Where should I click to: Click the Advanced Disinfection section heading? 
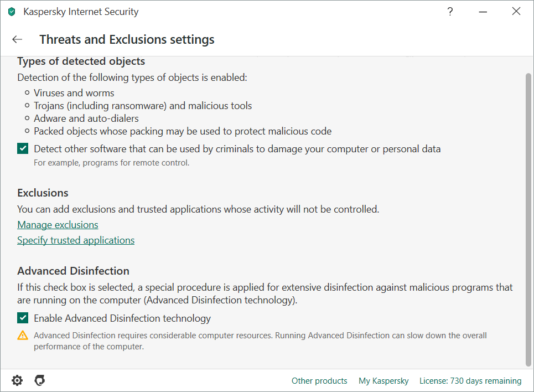(73, 271)
